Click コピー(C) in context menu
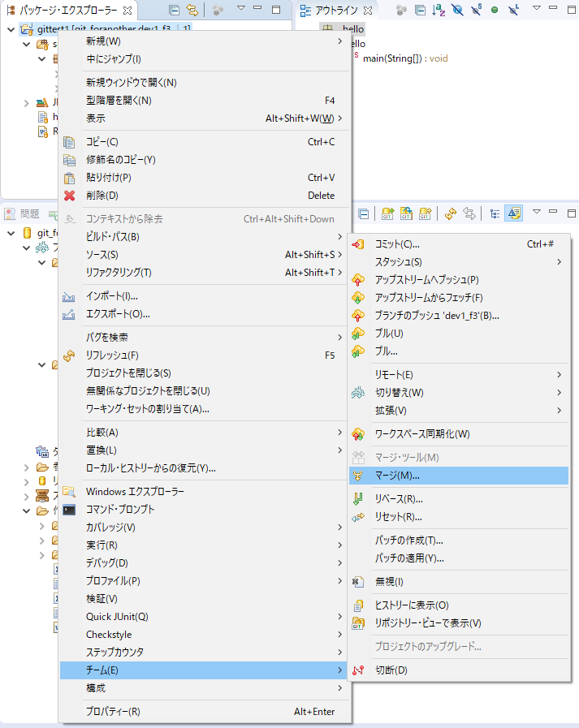This screenshot has height=728, width=579. pyautogui.click(x=205, y=142)
